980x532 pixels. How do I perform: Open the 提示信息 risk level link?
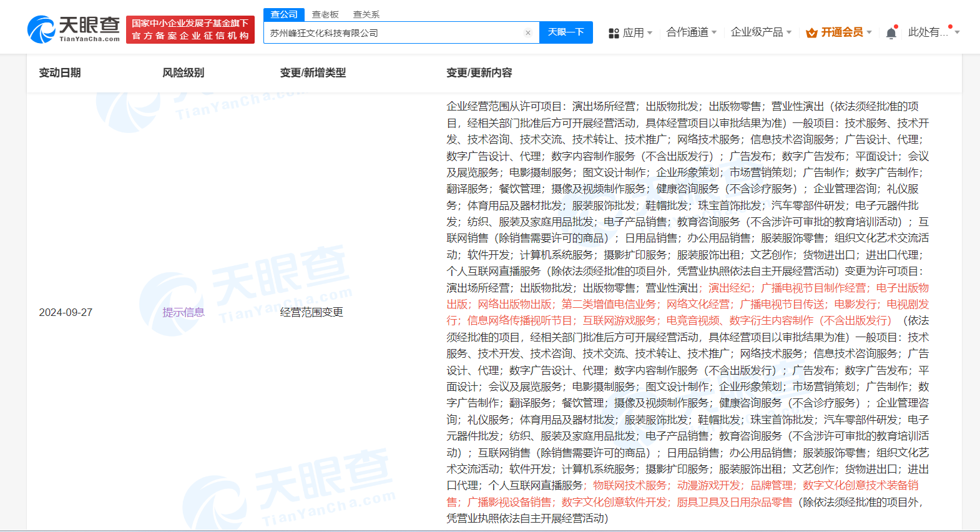click(x=184, y=312)
